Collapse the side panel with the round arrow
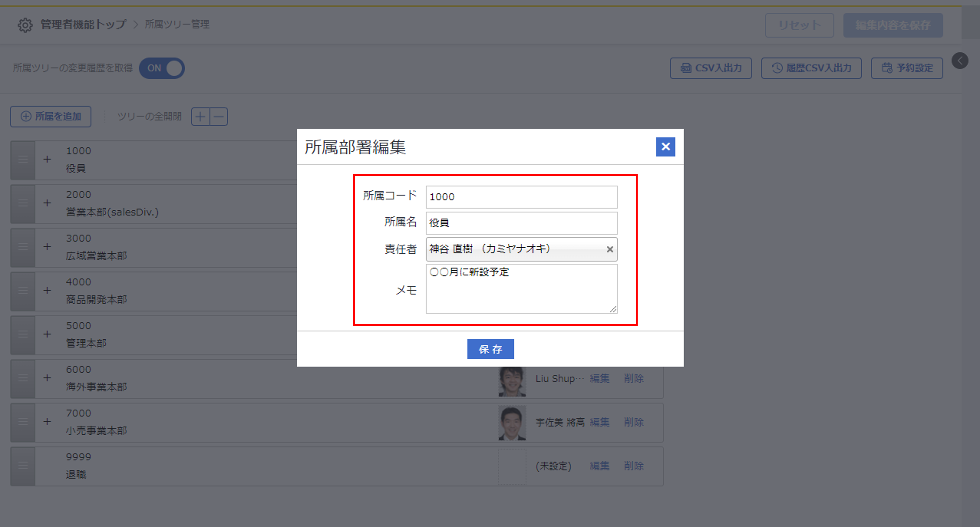980x527 pixels. click(x=960, y=61)
